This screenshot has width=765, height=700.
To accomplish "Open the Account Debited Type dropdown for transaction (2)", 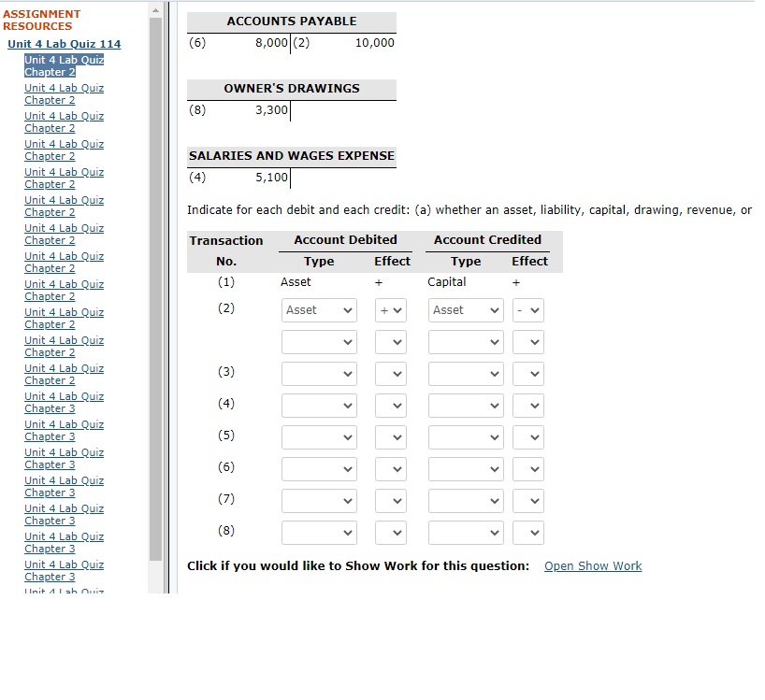I will [319, 309].
